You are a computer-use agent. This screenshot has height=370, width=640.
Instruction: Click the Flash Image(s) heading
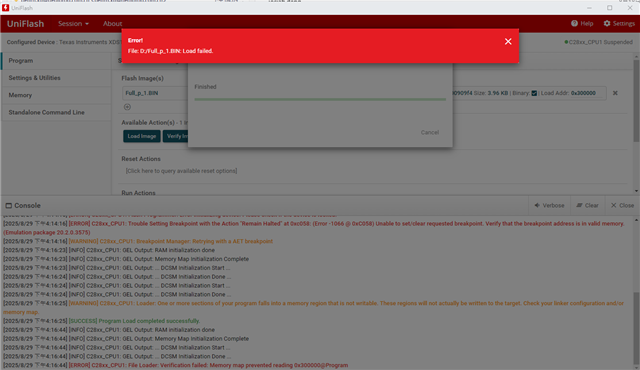[142, 78]
